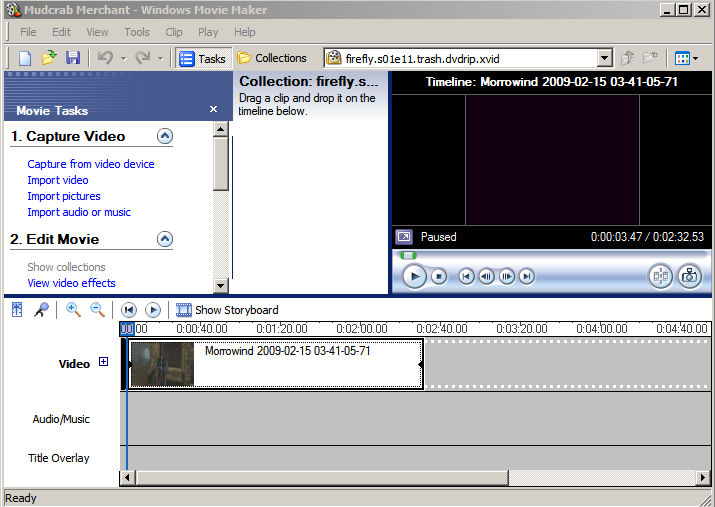
Task: Click the preview seek bar
Action: pos(550,255)
